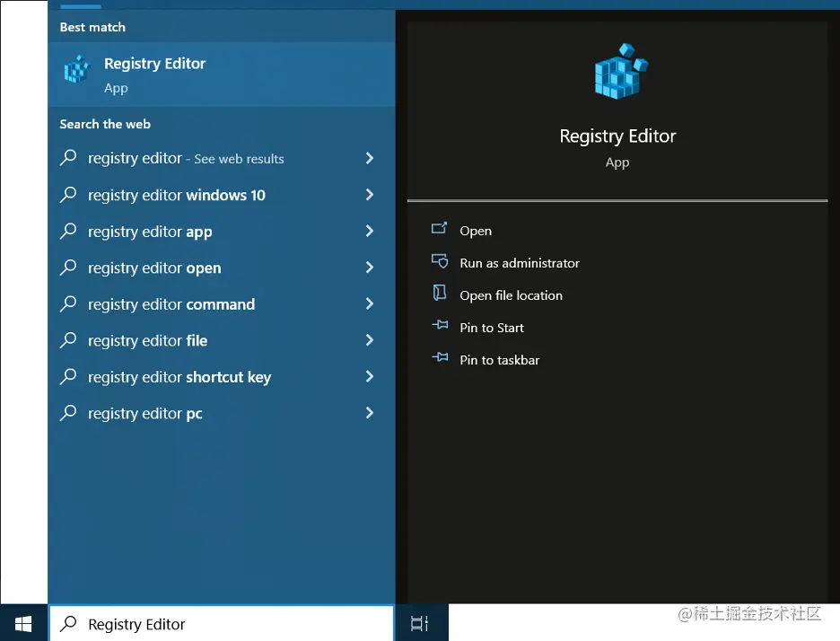Screen dimensions: 840x641
Task: Select the 'registry editor pc' suggestion
Action: 222,413
